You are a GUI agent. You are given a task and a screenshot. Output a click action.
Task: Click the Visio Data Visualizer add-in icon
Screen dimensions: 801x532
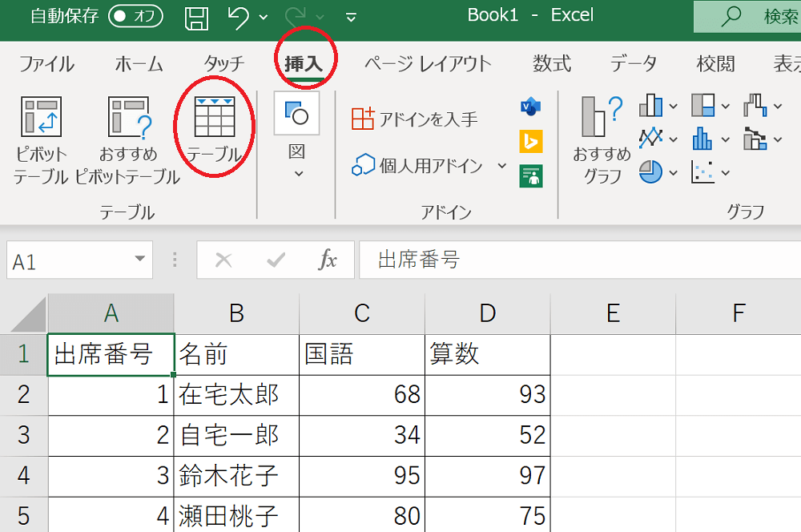530,107
